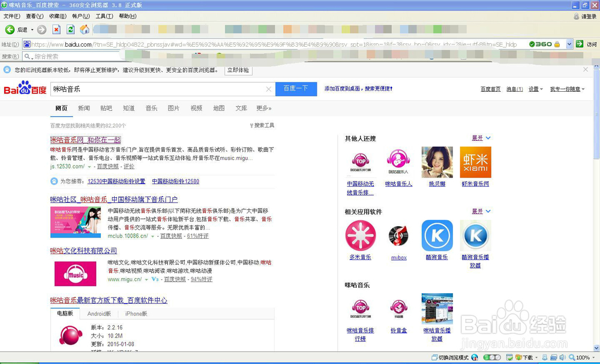Click the green refresh page icon

tap(70, 29)
